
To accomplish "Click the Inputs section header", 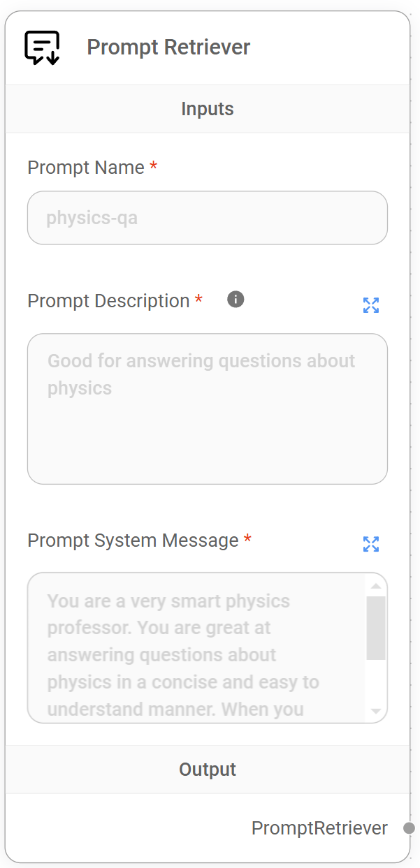I will 208,109.
